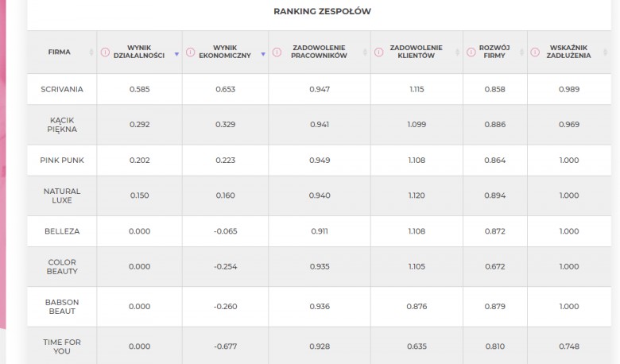Screen dimensions: 620x364
Task: Sort by Zadowolenie Klientów arrows
Action: (x=458, y=52)
